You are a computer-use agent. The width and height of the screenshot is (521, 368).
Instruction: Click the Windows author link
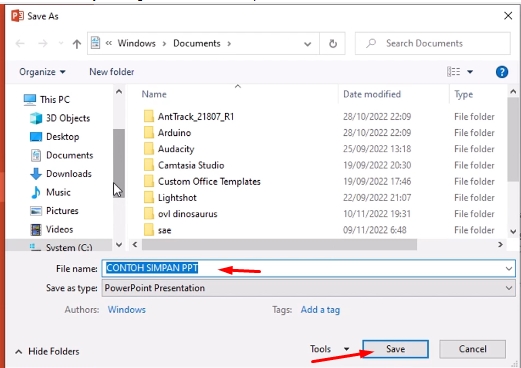coord(127,310)
